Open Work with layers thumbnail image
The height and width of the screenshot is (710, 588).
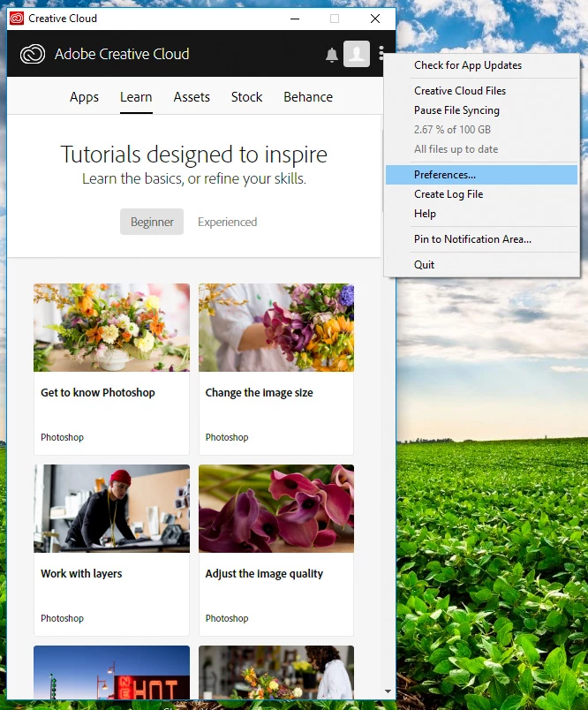tap(111, 509)
